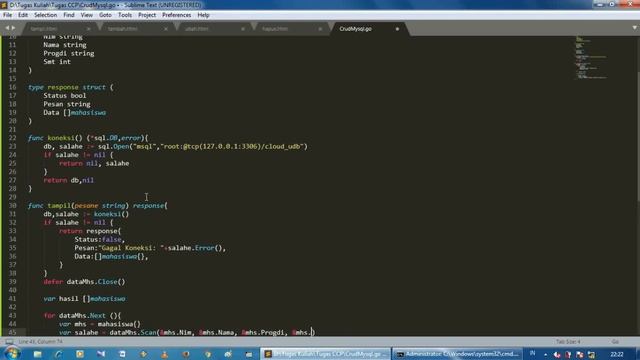Open the File menu
The width and height of the screenshot is (640, 360).
click(7, 15)
